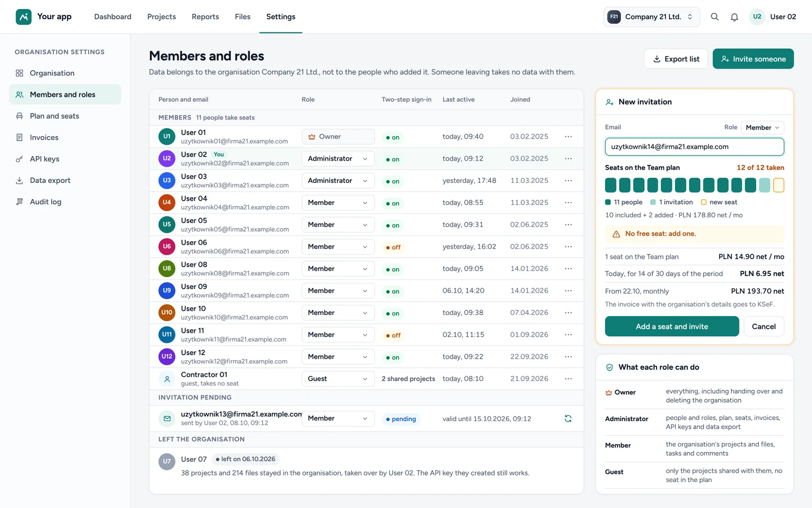This screenshot has width=812, height=508.
Task: Open Data export in the sidebar
Action: (x=65, y=180)
